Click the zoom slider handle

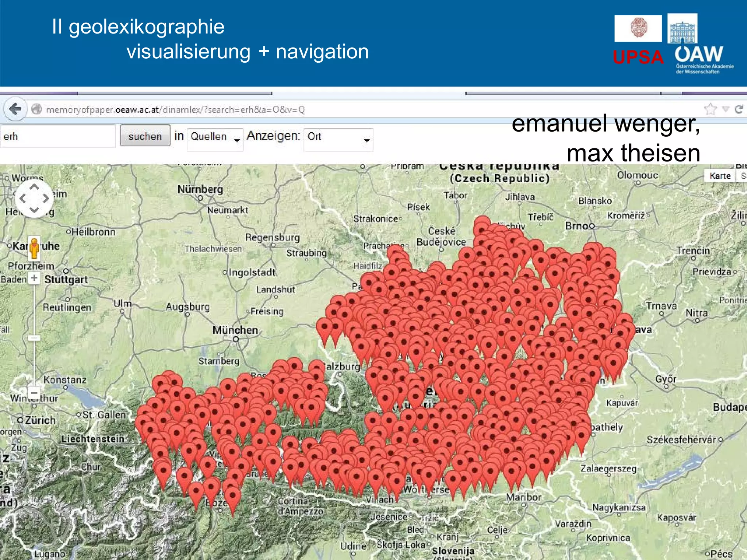(34, 338)
